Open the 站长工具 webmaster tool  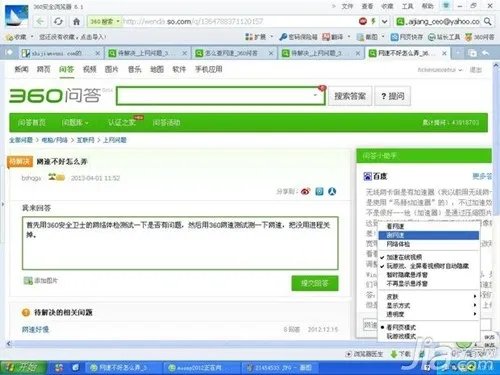click(x=444, y=37)
